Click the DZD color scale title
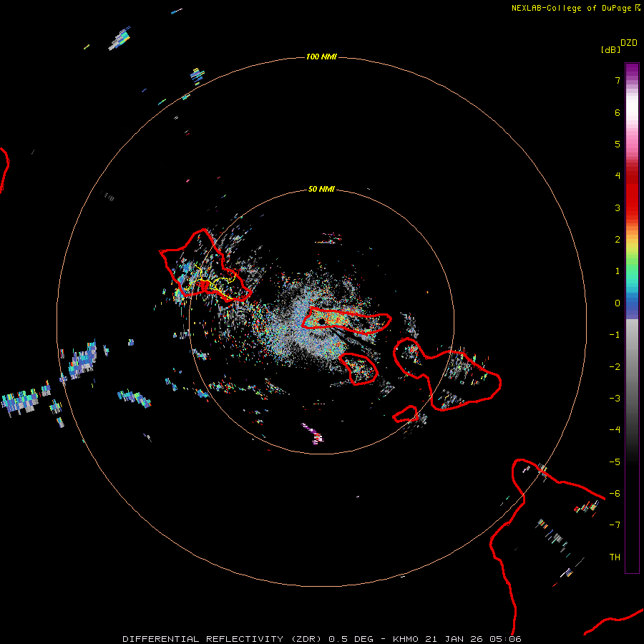Screen dimensions: 644x644 pos(629,43)
